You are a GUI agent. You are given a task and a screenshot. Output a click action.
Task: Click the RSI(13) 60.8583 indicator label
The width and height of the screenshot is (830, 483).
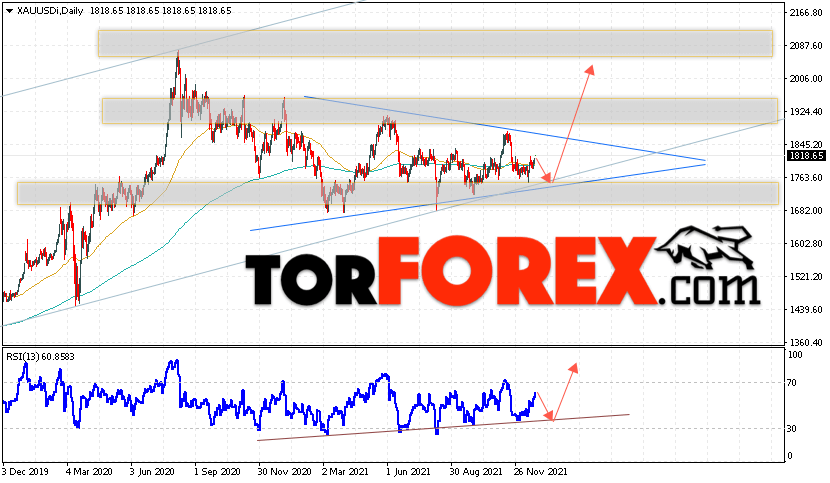pos(40,357)
